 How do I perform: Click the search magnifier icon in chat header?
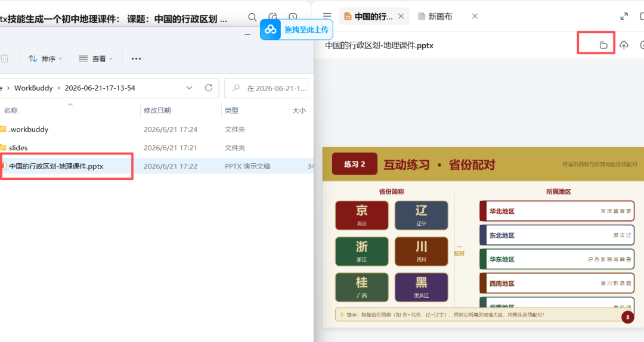click(x=252, y=17)
